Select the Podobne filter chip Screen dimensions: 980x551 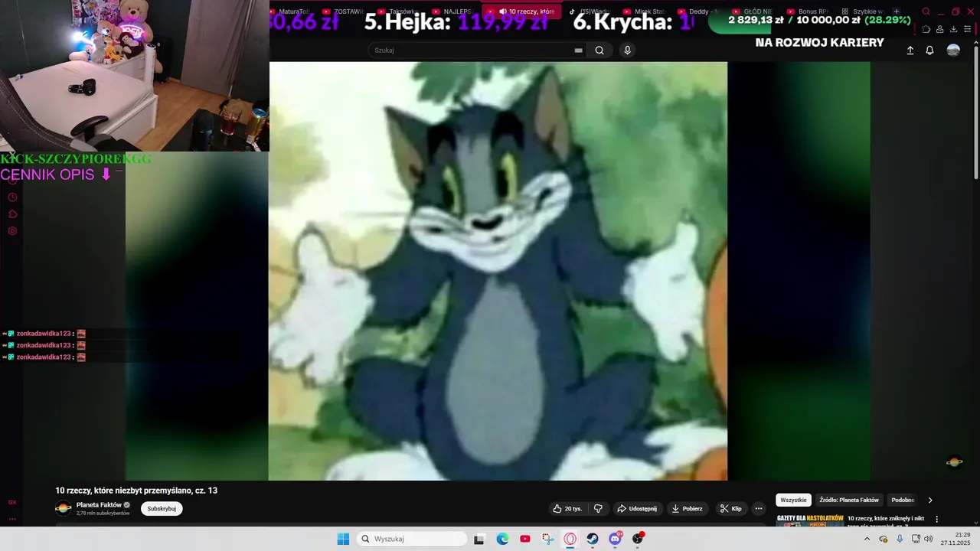[903, 500]
